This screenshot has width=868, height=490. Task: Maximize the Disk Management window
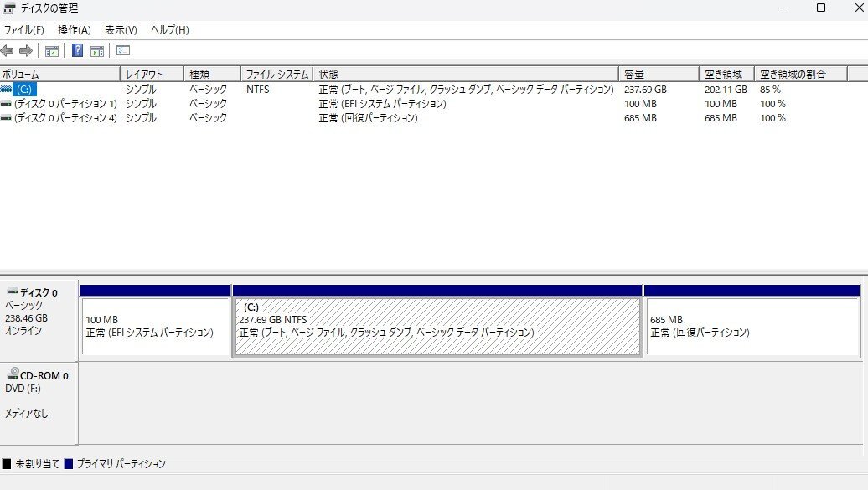821,8
